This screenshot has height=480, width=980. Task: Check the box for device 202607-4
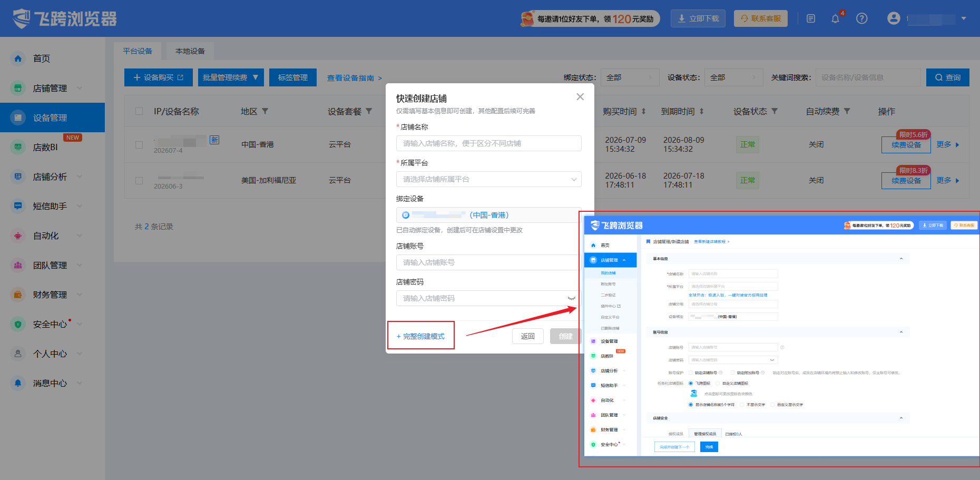pyautogui.click(x=139, y=145)
